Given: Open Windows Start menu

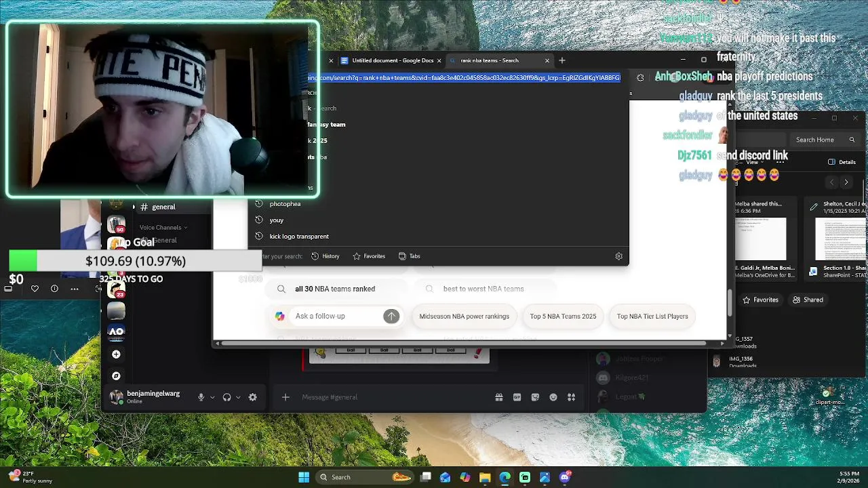Looking at the screenshot, I should click(x=304, y=477).
